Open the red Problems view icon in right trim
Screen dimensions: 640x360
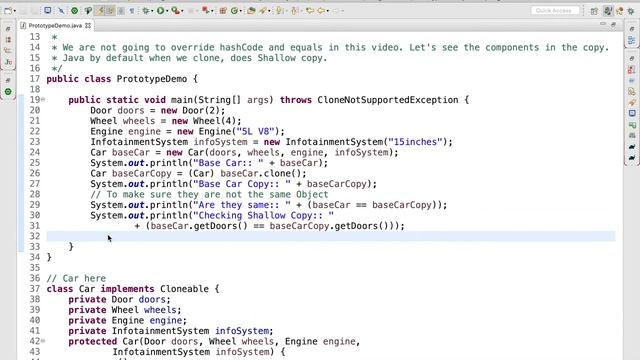point(632,70)
